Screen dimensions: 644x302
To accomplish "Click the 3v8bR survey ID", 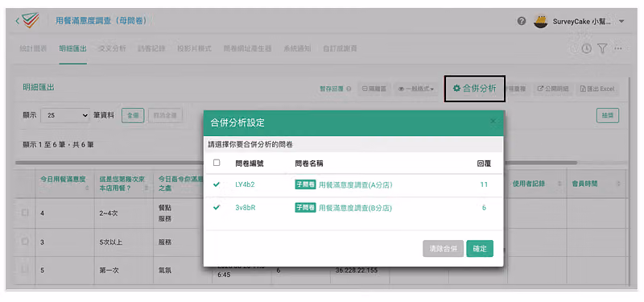I will pyautogui.click(x=246, y=208).
